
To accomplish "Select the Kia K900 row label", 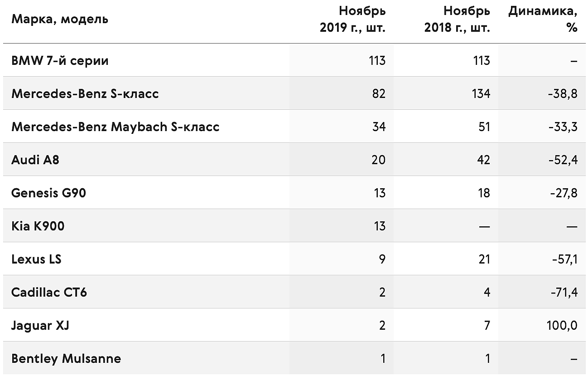I will [38, 226].
